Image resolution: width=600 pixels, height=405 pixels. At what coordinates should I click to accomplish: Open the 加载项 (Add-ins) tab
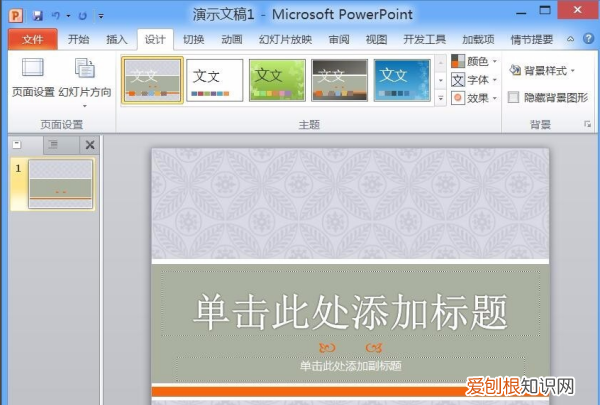(x=478, y=39)
